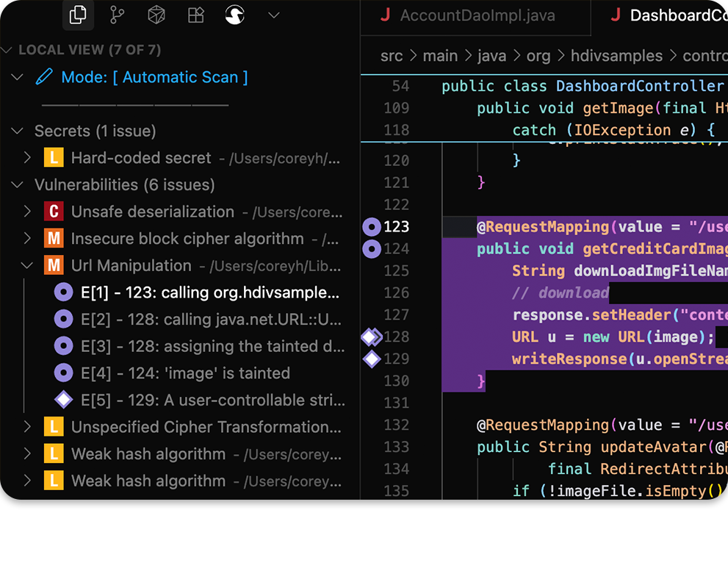
Task: Click the src breadcrumb segment
Action: (x=392, y=56)
